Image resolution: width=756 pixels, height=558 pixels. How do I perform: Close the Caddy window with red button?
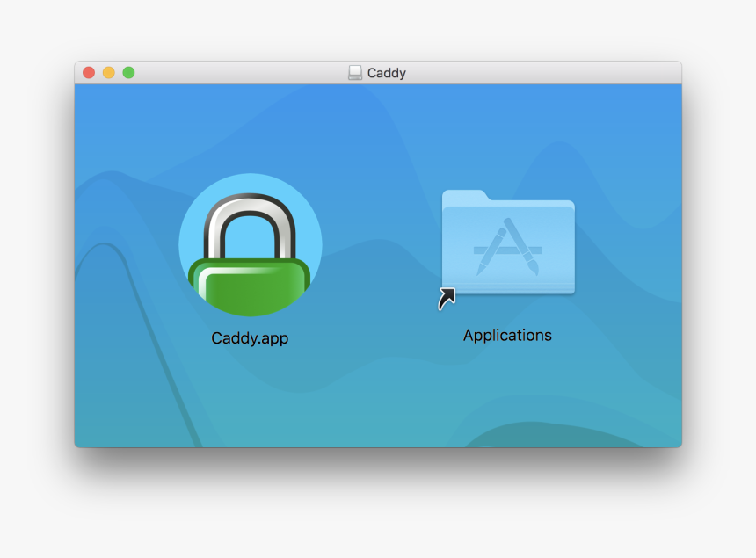(89, 73)
